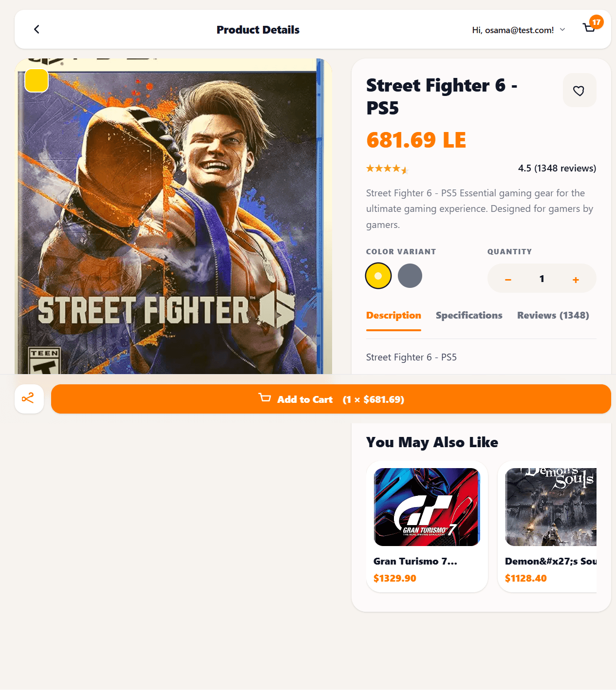Click the cart icon inside Add to Cart button

(264, 398)
